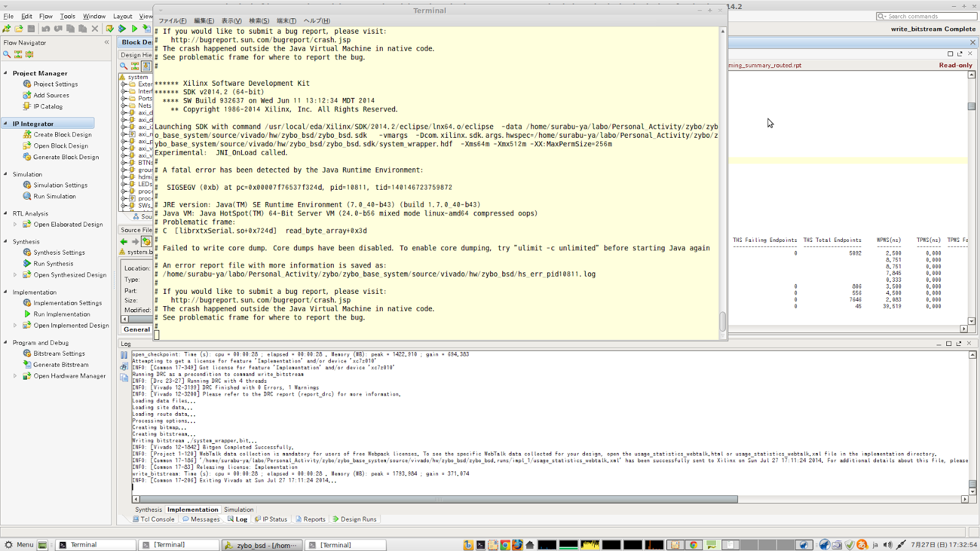Image resolution: width=980 pixels, height=551 pixels.
Task: Click the Chrome launcher in bottom panel
Action: (505, 545)
